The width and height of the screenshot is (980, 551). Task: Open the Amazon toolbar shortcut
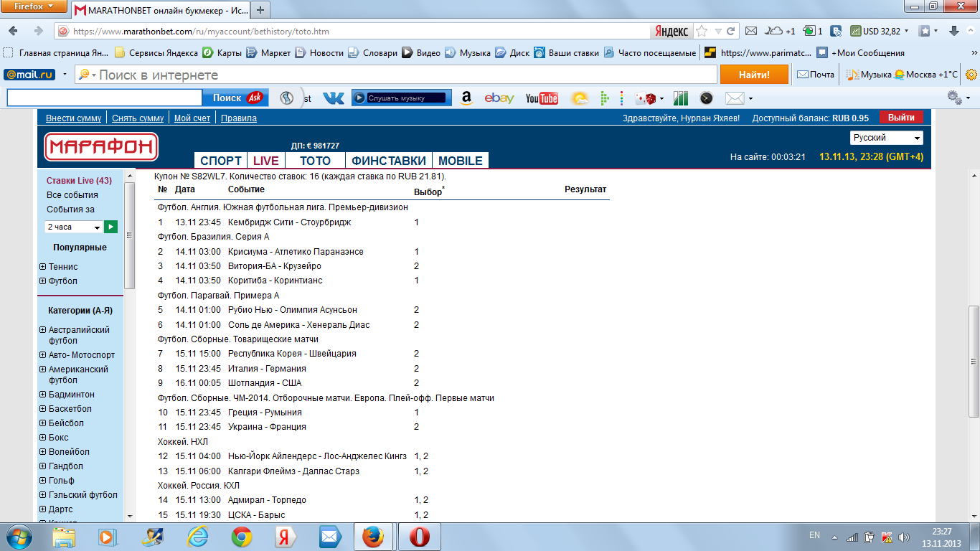pyautogui.click(x=466, y=98)
